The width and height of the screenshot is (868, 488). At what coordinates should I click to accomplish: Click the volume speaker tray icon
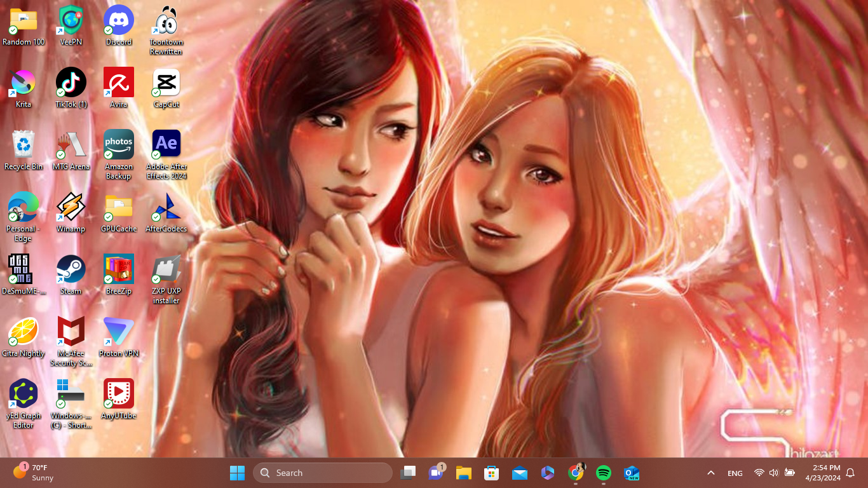[x=773, y=473]
